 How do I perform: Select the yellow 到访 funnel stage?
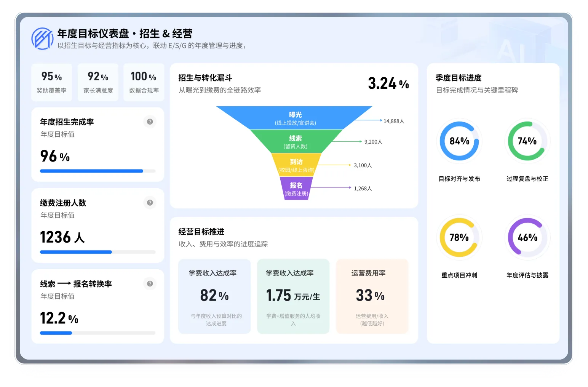[296, 165]
